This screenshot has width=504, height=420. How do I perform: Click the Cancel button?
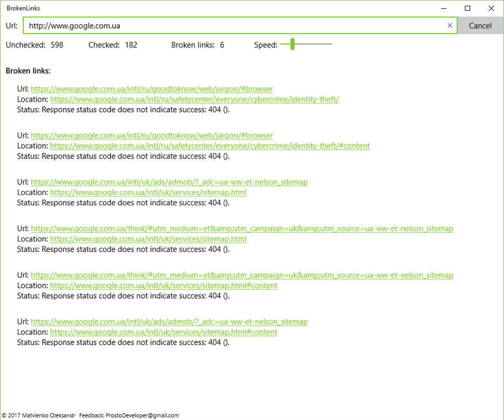tap(480, 26)
